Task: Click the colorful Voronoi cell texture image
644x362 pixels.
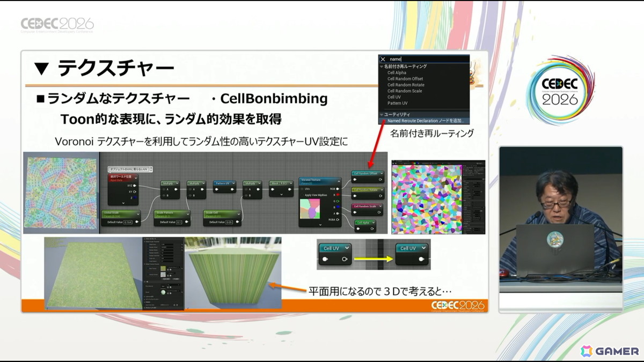Action: 426,199
